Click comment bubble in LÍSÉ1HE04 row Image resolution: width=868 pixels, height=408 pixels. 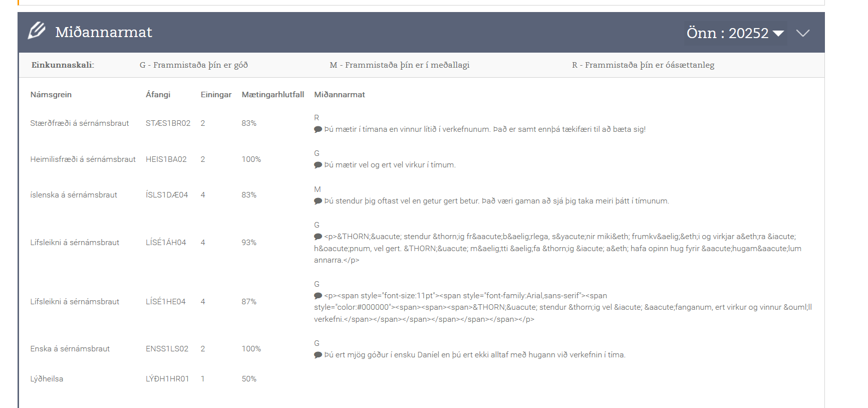(318, 296)
